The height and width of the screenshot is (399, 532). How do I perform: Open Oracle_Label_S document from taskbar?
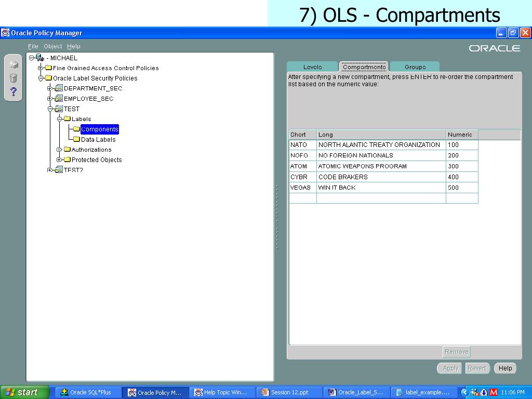(x=356, y=392)
